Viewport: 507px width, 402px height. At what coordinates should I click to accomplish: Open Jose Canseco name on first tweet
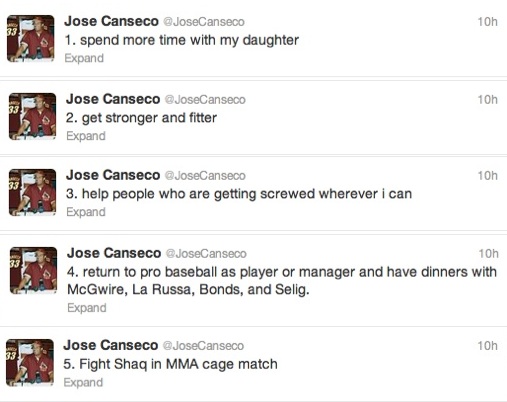click(111, 21)
